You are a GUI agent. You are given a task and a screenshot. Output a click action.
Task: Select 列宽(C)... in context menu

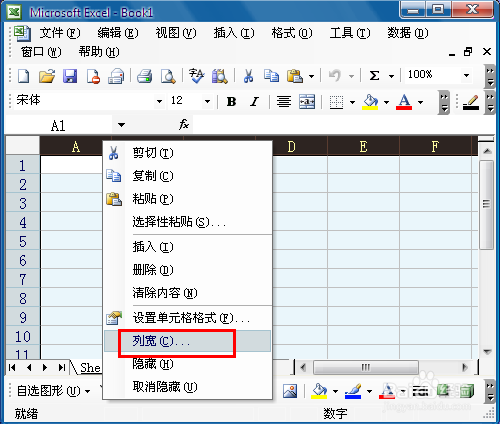pos(187,341)
